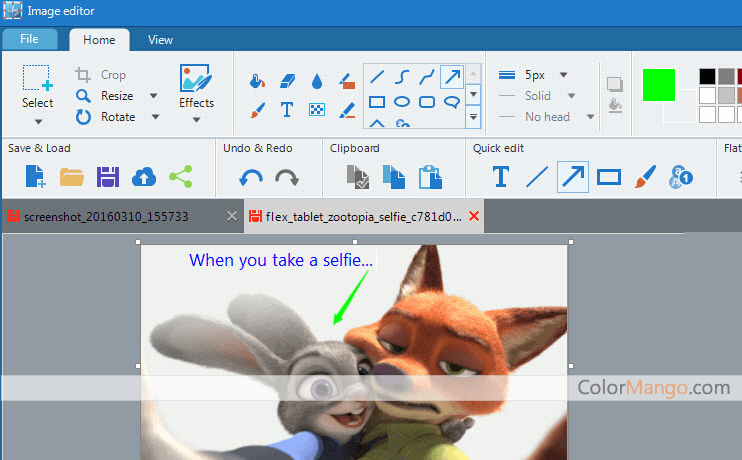
Task: Undo the last action
Action: [x=251, y=178]
